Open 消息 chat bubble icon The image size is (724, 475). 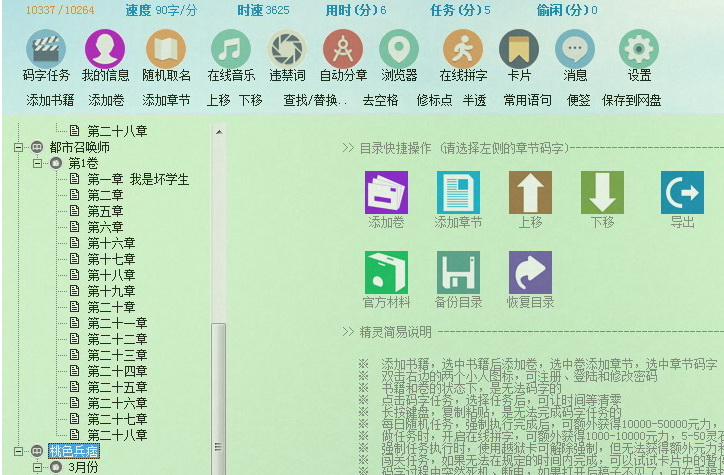click(x=575, y=49)
